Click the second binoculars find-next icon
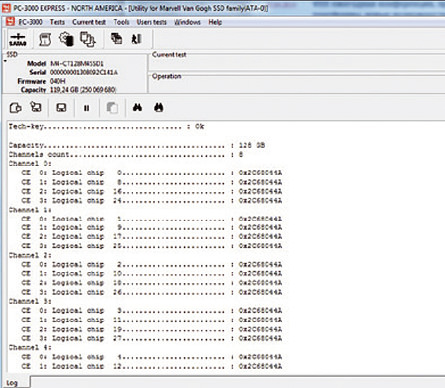445x388 pixels. click(159, 107)
